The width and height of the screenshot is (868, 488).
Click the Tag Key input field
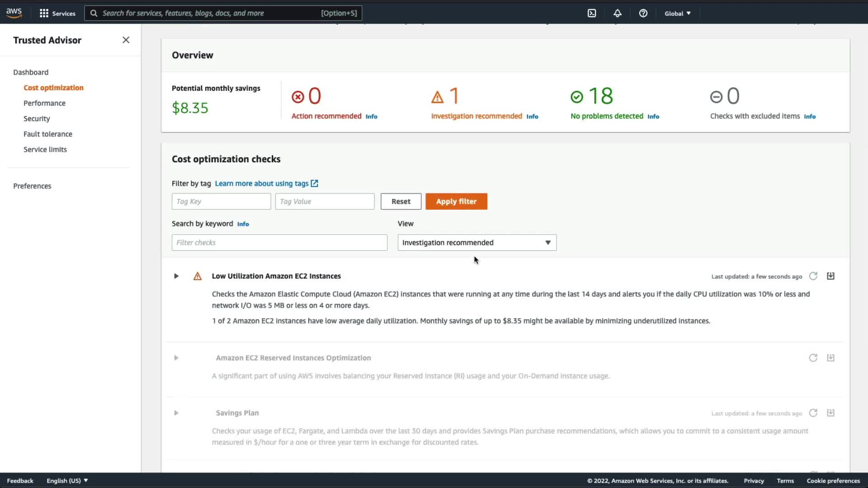pyautogui.click(x=221, y=202)
